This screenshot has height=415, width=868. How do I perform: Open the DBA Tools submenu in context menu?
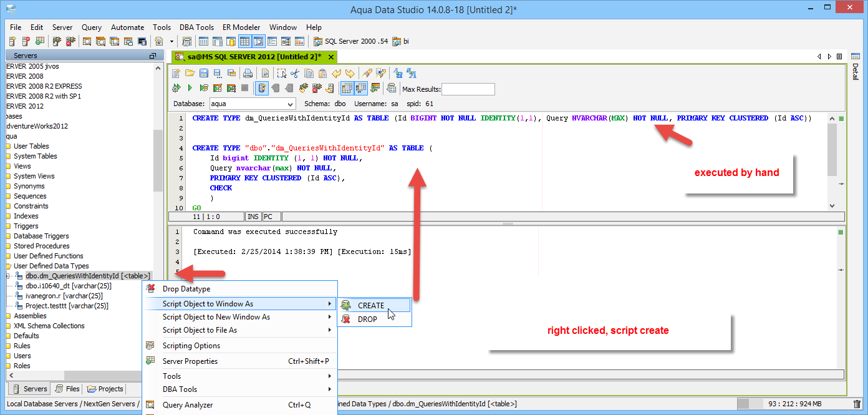click(x=240, y=389)
